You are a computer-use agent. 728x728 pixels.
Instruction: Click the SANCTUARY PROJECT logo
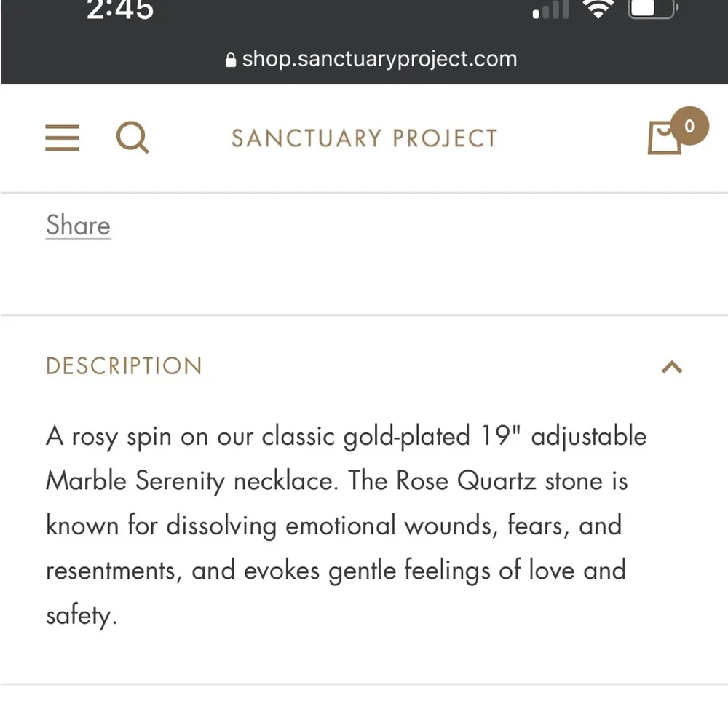pos(363,137)
